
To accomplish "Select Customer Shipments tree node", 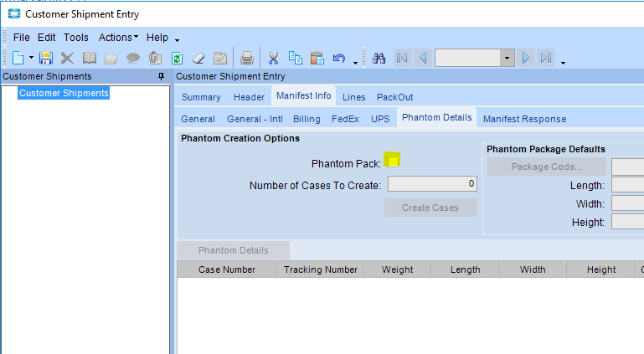I will click(x=64, y=93).
